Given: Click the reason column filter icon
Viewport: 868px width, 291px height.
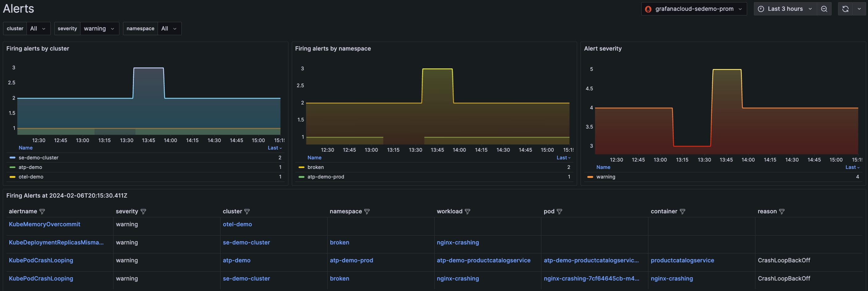Looking at the screenshot, I should click(782, 211).
